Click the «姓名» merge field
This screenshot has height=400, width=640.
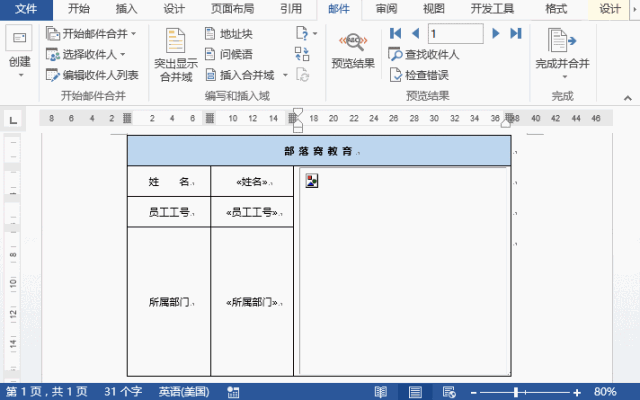click(x=252, y=182)
